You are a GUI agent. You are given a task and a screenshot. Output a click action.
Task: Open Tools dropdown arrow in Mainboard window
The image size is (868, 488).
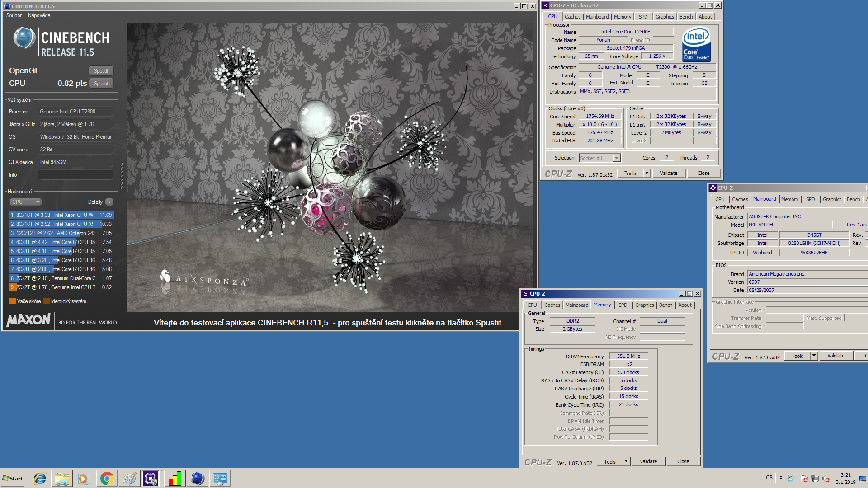pos(814,356)
